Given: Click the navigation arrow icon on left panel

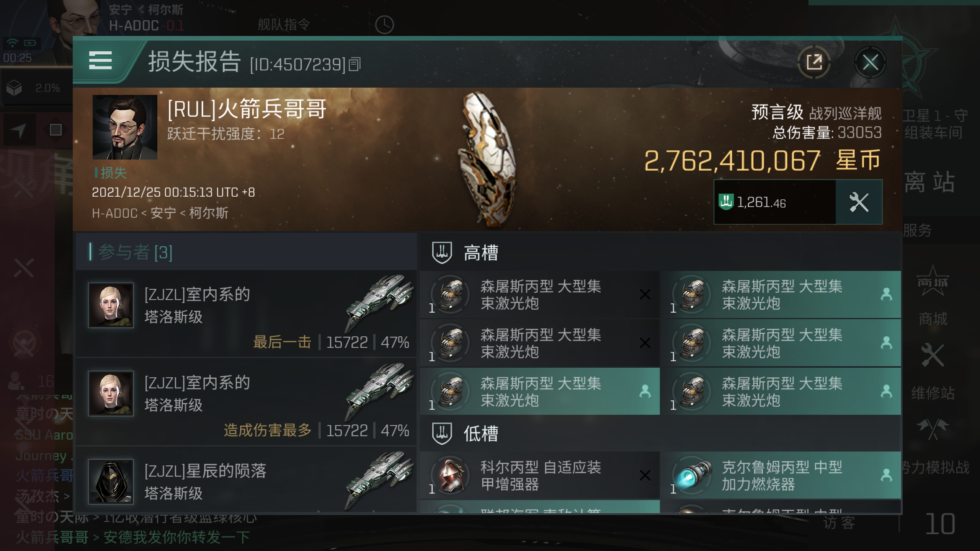Looking at the screenshot, I should tap(18, 130).
